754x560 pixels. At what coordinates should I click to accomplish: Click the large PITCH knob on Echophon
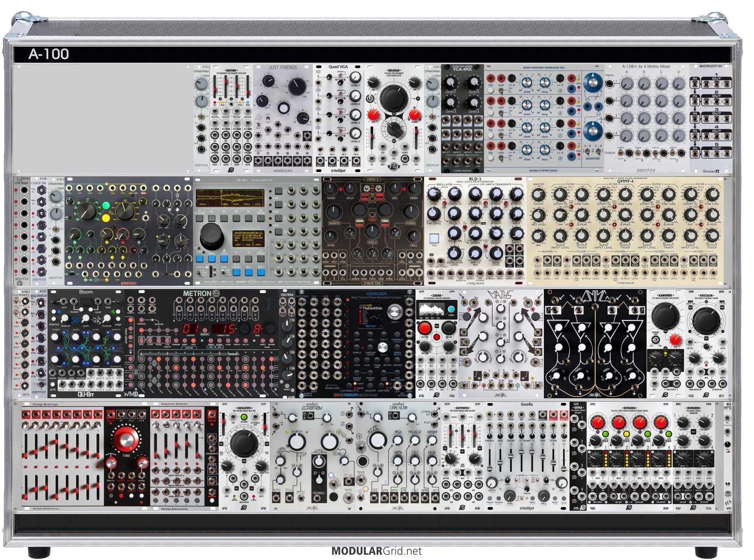pos(296,442)
